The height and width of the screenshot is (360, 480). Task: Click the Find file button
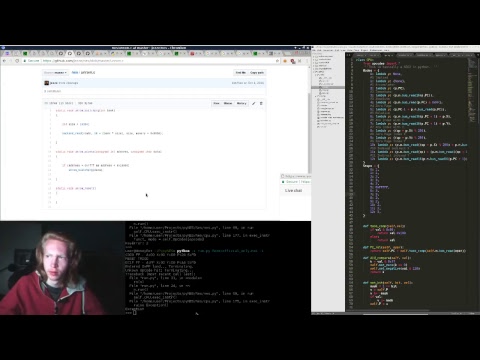pos(241,72)
